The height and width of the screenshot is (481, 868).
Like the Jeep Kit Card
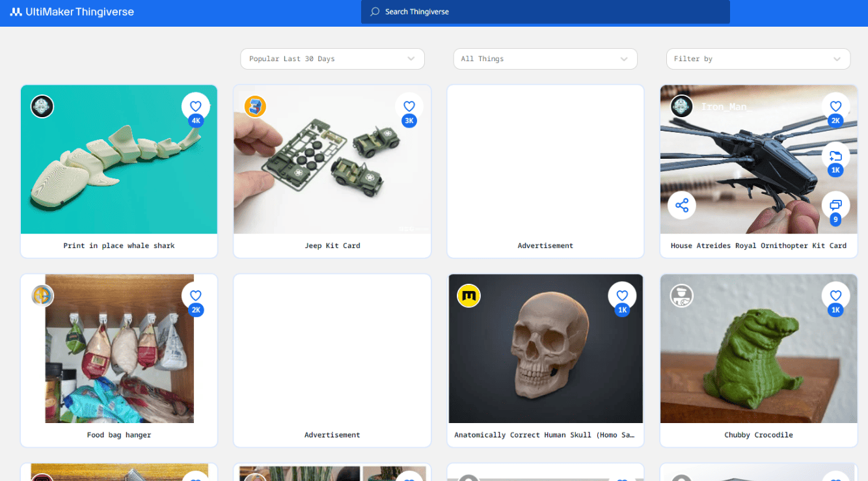(409, 106)
